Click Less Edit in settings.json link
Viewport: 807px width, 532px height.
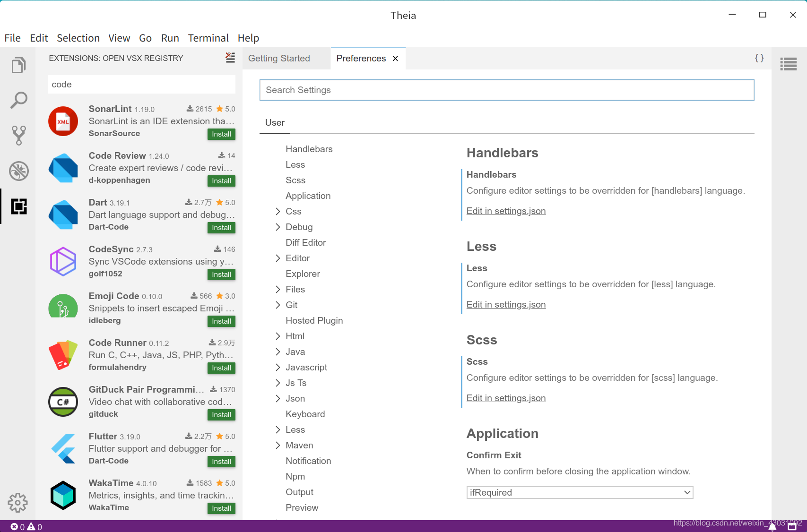(x=506, y=305)
